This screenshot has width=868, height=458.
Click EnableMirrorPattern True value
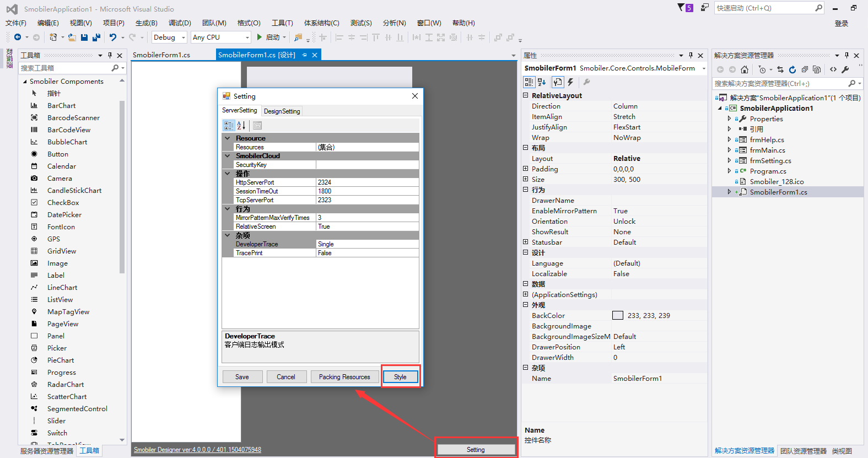click(659, 211)
